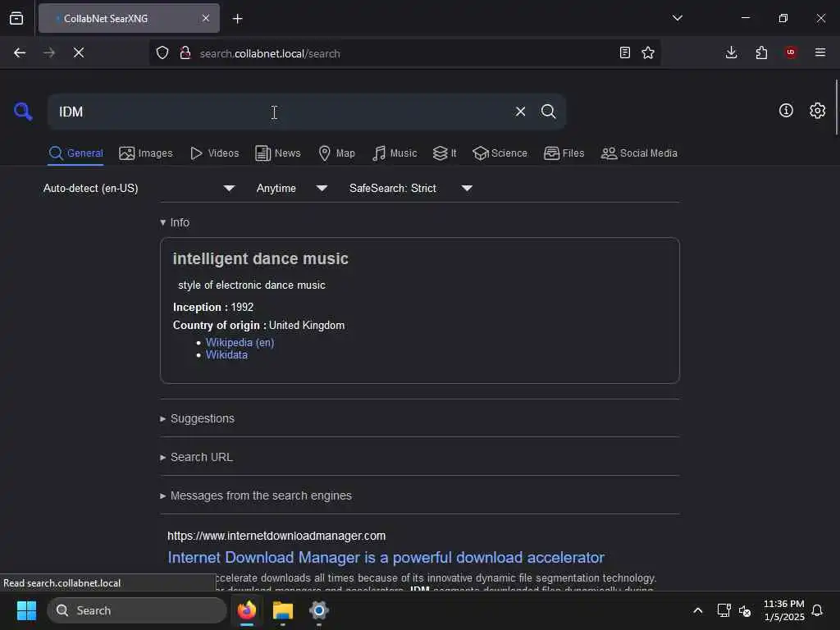Click the taskbar Search box
Viewport: 840px width, 630px height.
[137, 610]
